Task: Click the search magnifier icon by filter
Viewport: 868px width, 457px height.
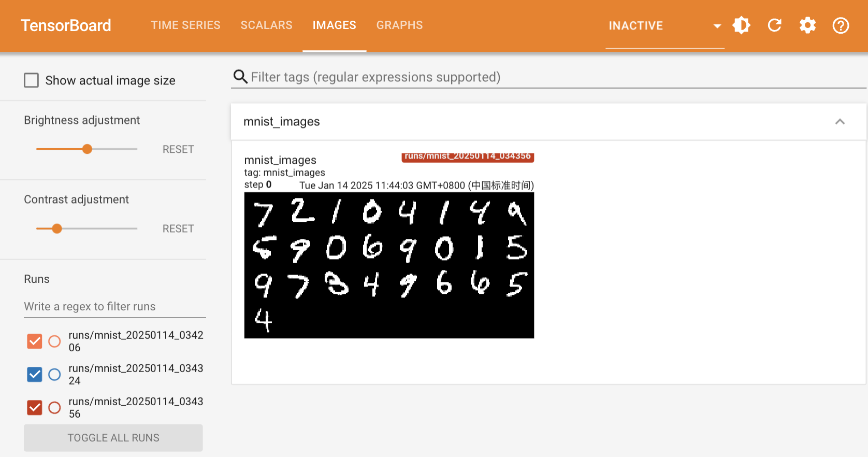Action: (x=240, y=77)
